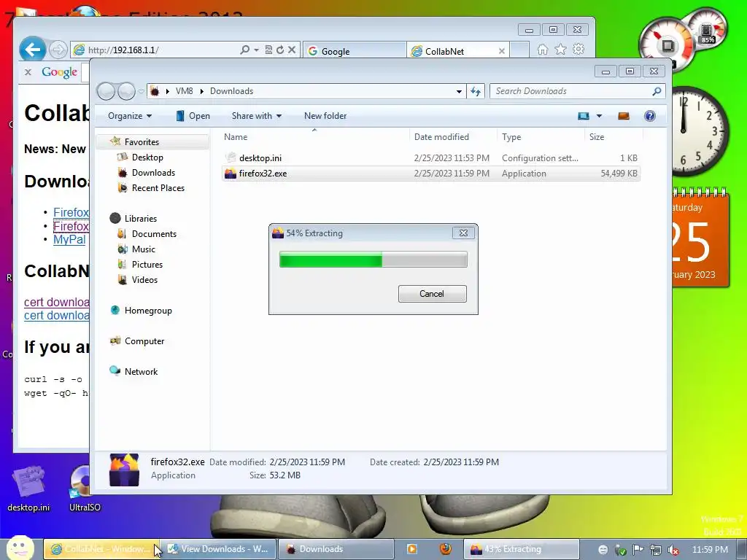Open the Videos library

pos(144,279)
